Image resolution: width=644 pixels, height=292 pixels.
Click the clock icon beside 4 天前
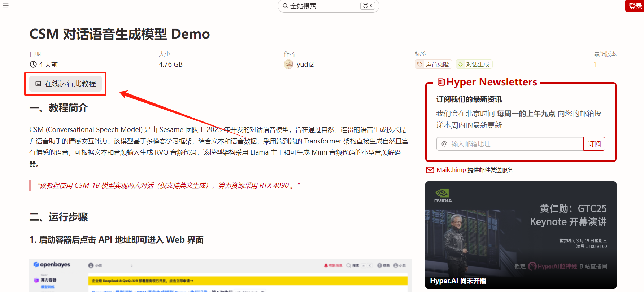click(33, 64)
